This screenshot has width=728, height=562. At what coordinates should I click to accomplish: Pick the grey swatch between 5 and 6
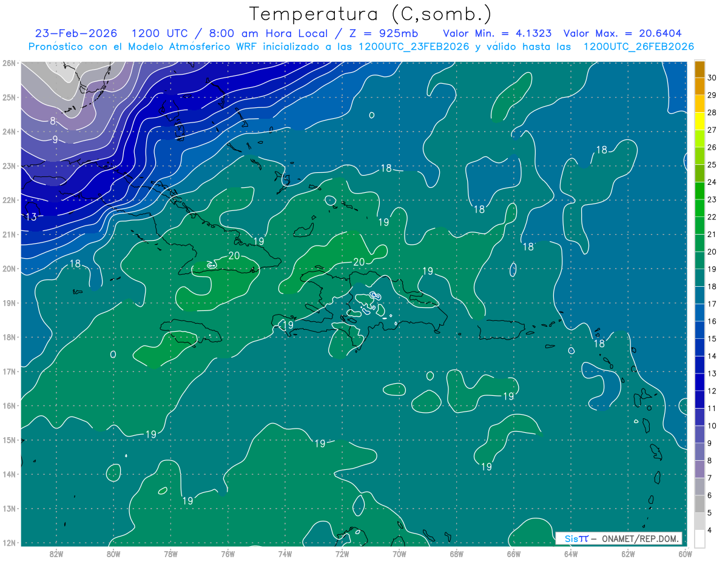coord(700,504)
